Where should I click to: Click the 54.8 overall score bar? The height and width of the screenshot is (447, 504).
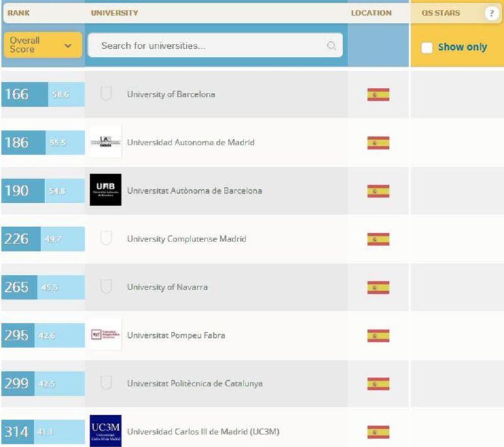pos(65,190)
